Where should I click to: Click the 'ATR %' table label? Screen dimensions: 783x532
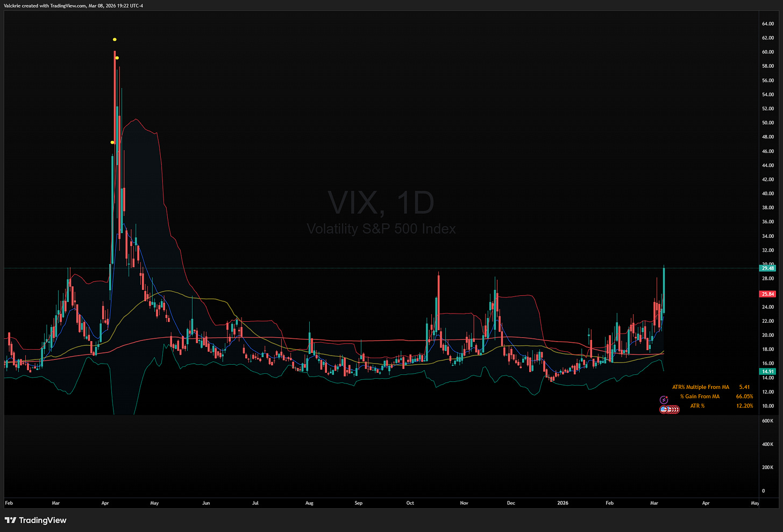point(697,406)
